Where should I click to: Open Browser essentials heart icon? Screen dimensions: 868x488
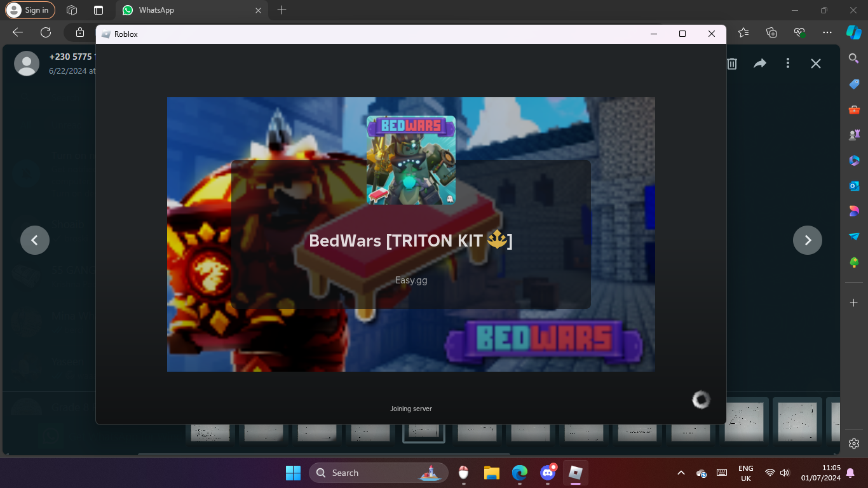click(799, 32)
